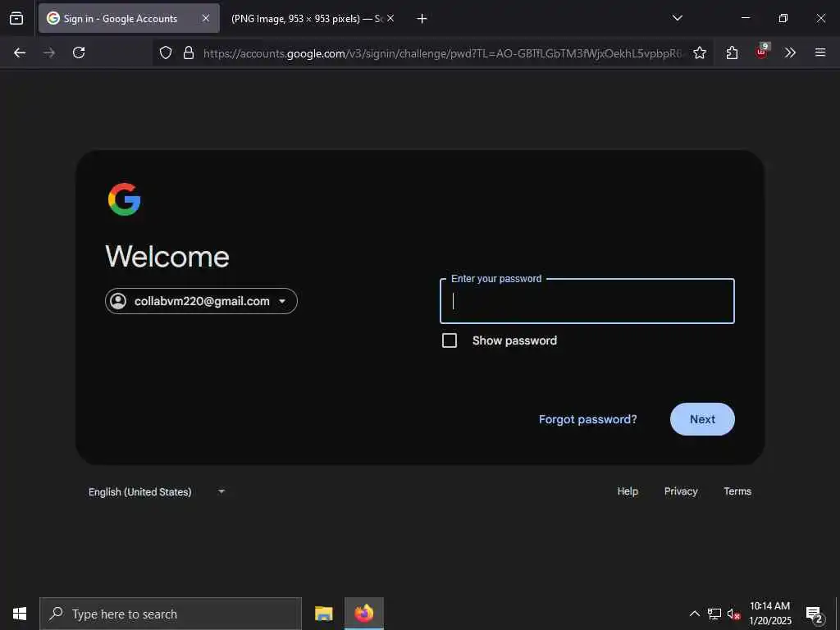840x630 pixels.
Task: Expand the collabvm220@gmail.com account switcher
Action: tap(201, 301)
